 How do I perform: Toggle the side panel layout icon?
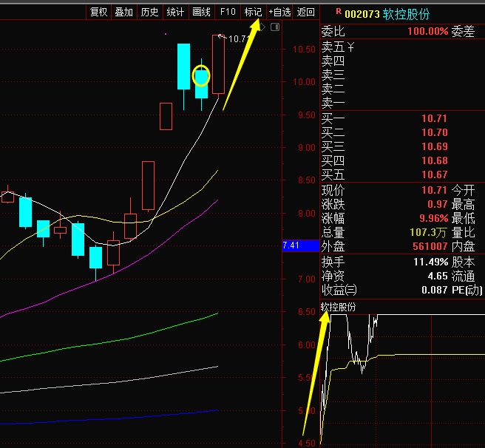point(275,27)
